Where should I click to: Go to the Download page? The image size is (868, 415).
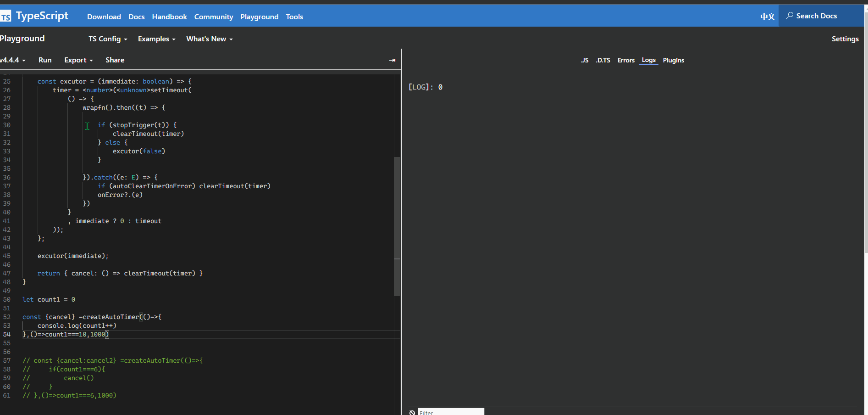[104, 17]
